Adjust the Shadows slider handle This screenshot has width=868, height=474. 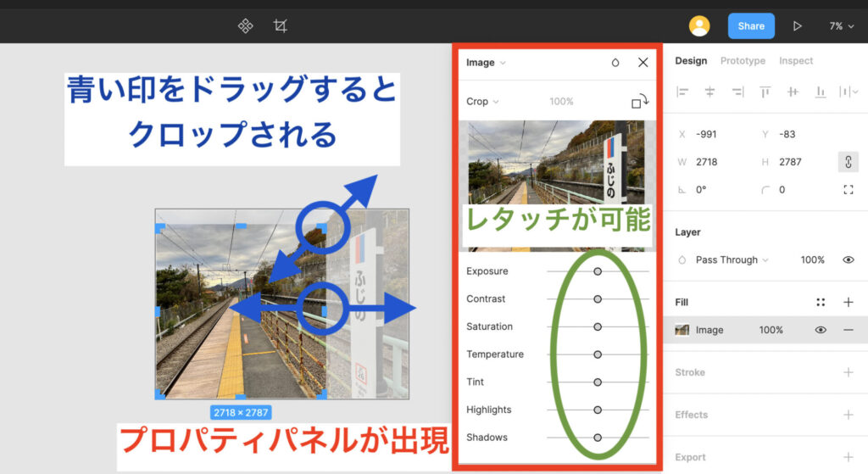point(598,438)
